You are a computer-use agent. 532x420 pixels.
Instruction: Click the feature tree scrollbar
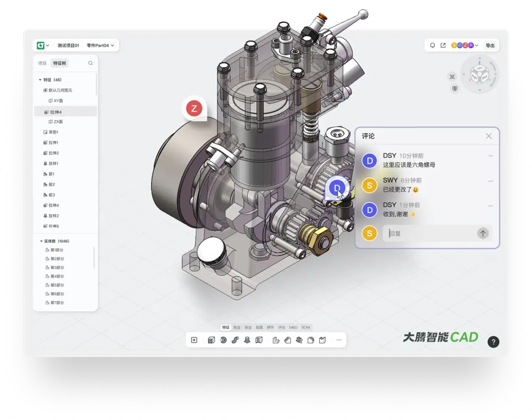(x=97, y=85)
